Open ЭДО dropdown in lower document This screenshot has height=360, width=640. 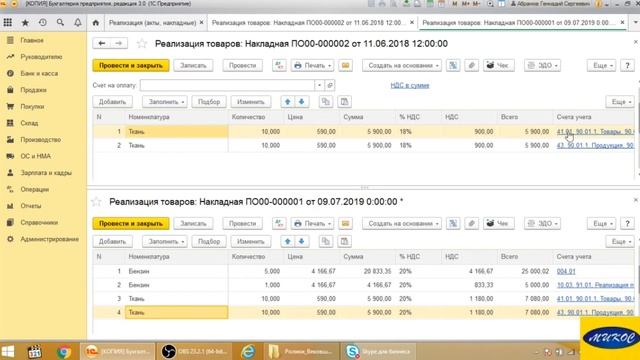pyautogui.click(x=542, y=223)
